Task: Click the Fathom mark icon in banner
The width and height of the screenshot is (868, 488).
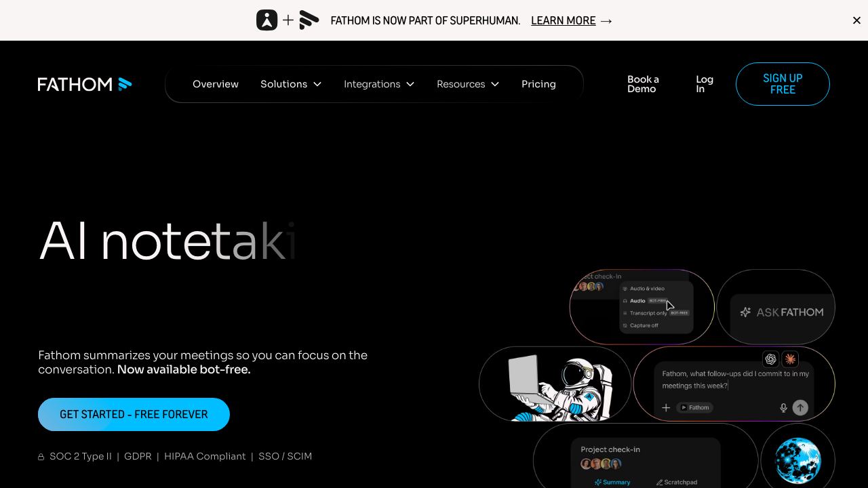Action: point(309,20)
